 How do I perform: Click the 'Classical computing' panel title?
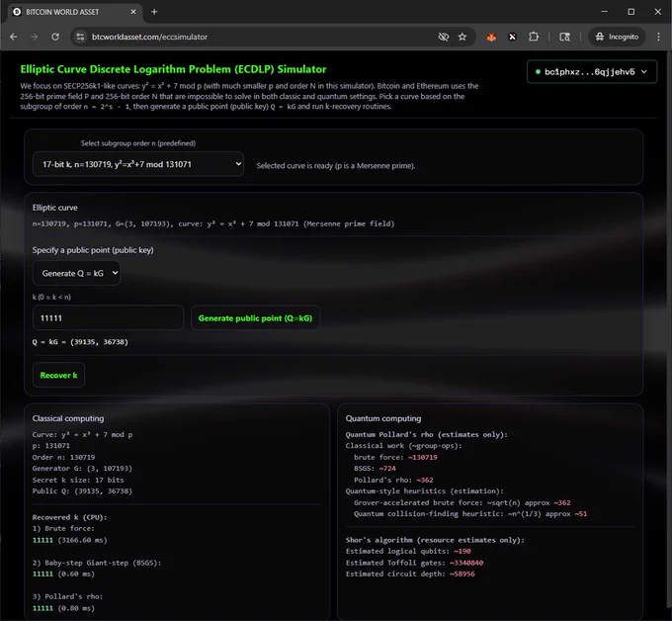(68, 418)
